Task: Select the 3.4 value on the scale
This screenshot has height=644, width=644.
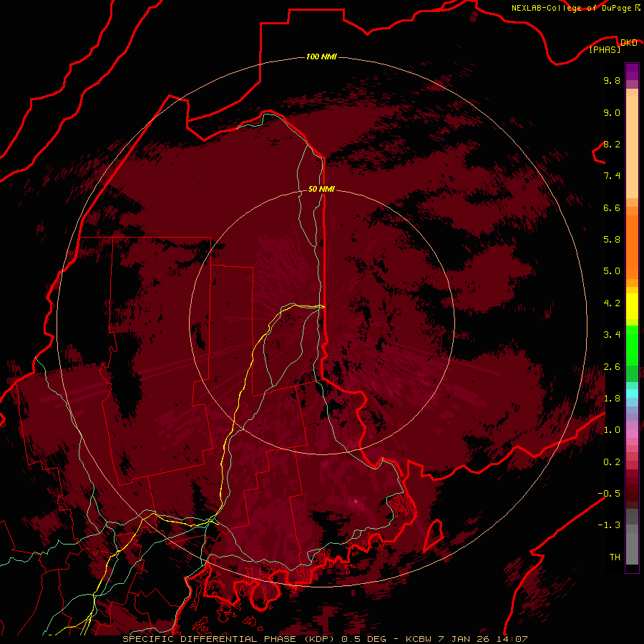Action: tap(612, 335)
